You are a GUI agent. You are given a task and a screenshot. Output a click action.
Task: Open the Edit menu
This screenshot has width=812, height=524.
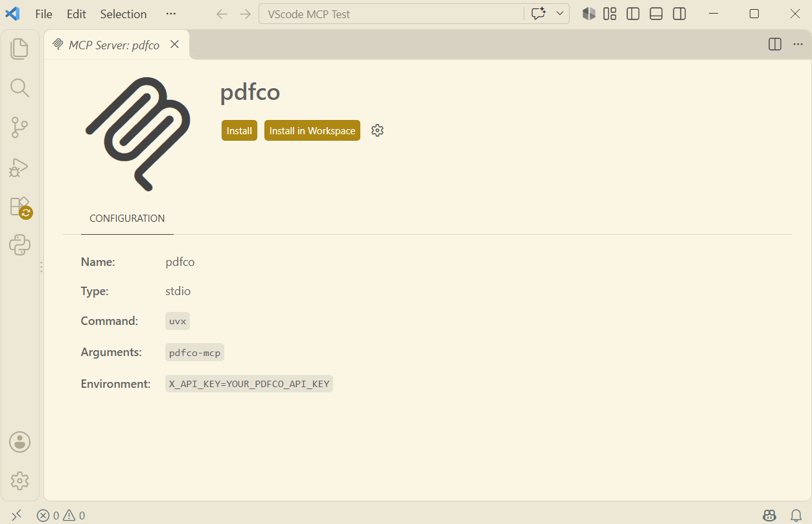pyautogui.click(x=76, y=14)
